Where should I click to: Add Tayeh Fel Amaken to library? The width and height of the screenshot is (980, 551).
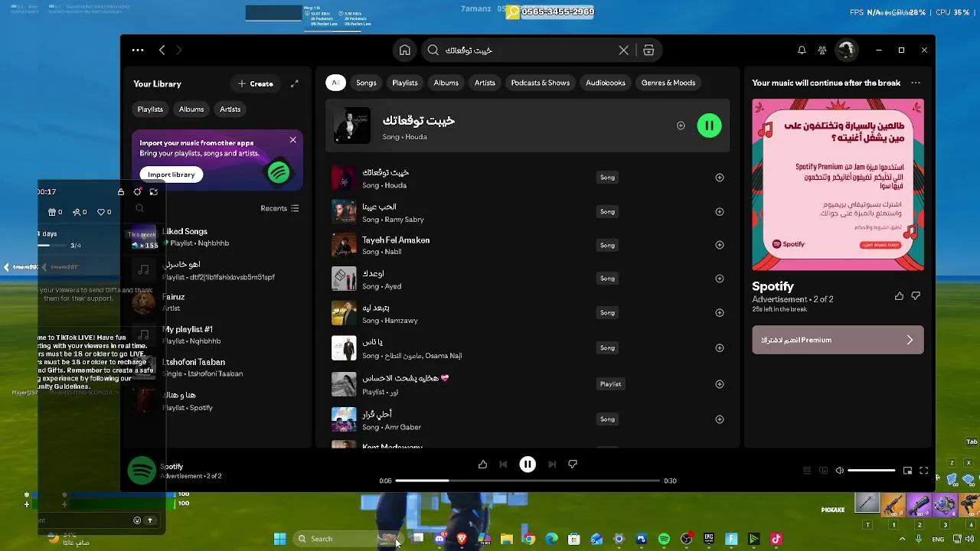coord(720,245)
